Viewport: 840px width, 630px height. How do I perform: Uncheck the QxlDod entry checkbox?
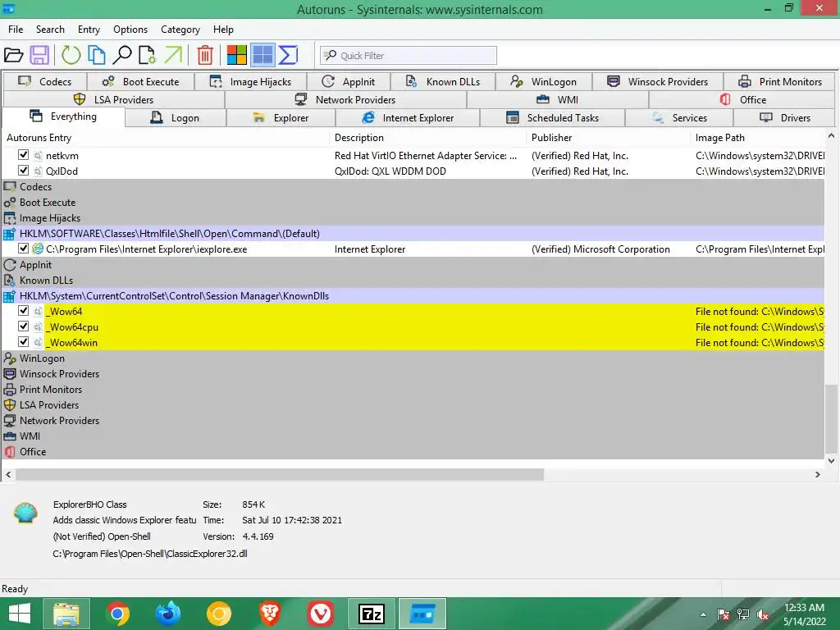[x=23, y=171]
